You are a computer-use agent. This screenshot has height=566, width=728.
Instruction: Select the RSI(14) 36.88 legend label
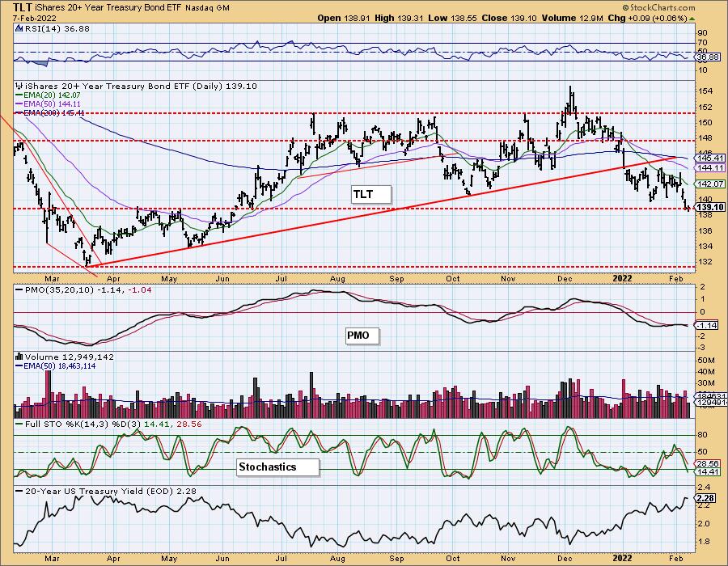coord(57,28)
